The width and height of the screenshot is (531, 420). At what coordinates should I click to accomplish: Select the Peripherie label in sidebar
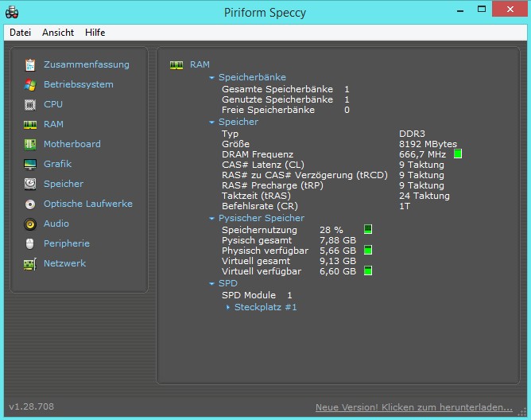click(67, 243)
